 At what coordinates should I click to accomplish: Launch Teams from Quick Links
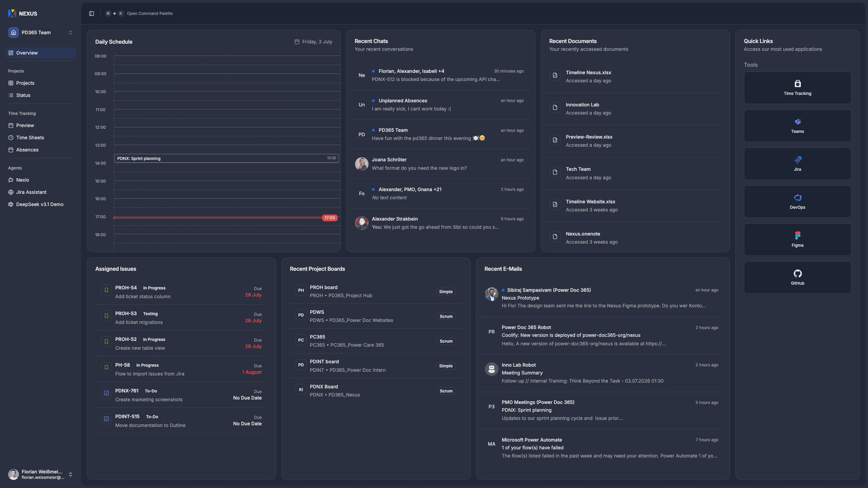point(797,126)
